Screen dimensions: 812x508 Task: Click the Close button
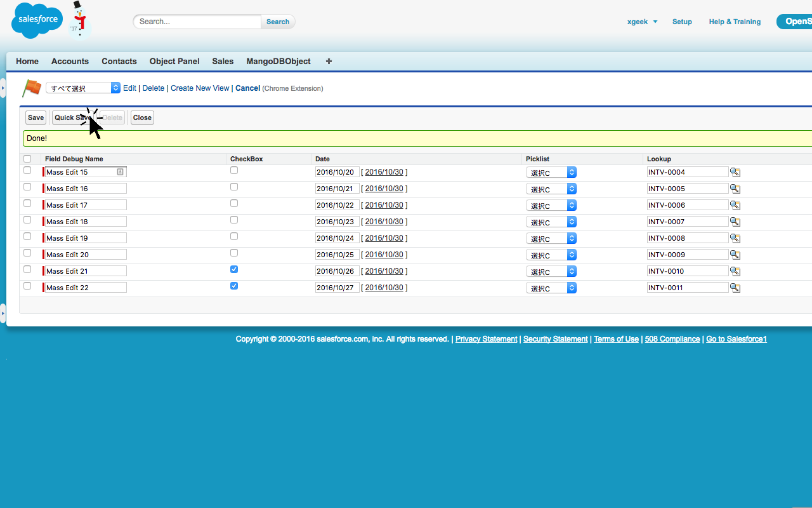(142, 117)
